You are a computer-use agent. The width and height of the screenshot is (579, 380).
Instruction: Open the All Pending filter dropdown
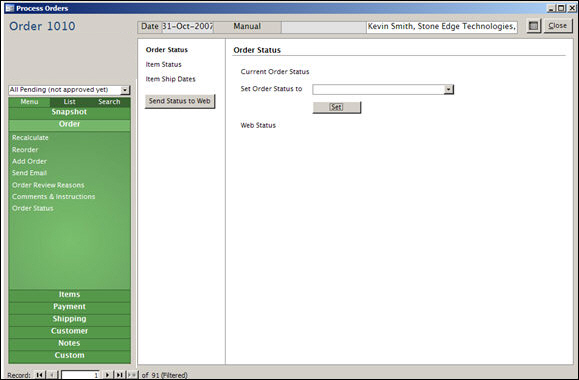125,90
